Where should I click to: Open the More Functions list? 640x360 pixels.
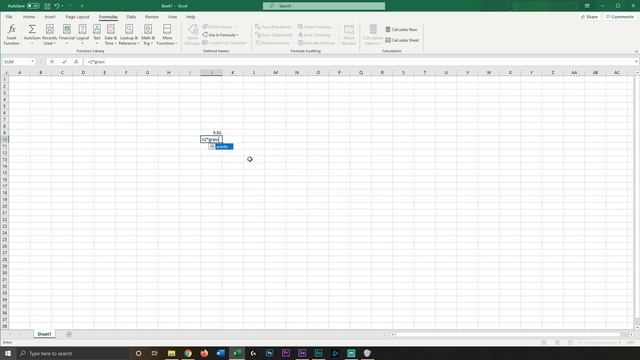click(x=167, y=34)
